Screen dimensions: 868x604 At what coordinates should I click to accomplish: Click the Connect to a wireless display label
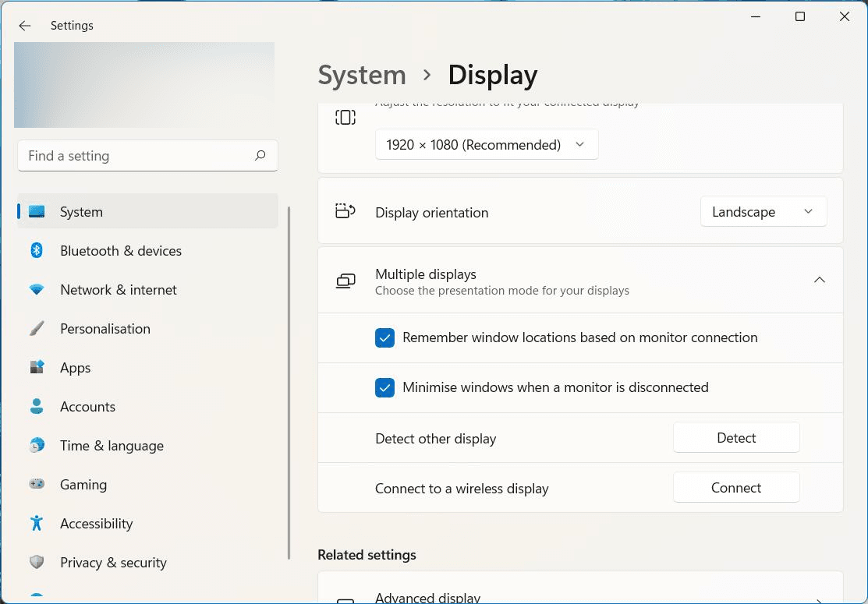pyautogui.click(x=462, y=489)
